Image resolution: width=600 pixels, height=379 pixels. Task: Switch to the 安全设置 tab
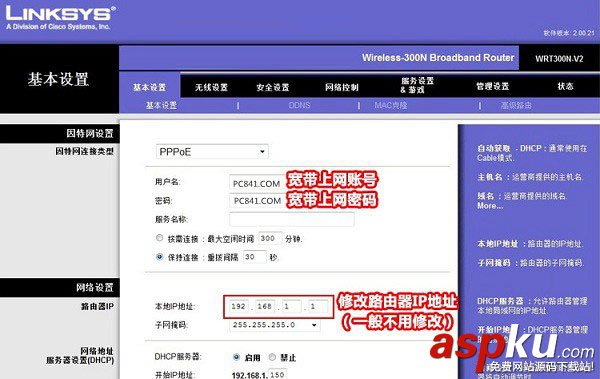(x=273, y=88)
